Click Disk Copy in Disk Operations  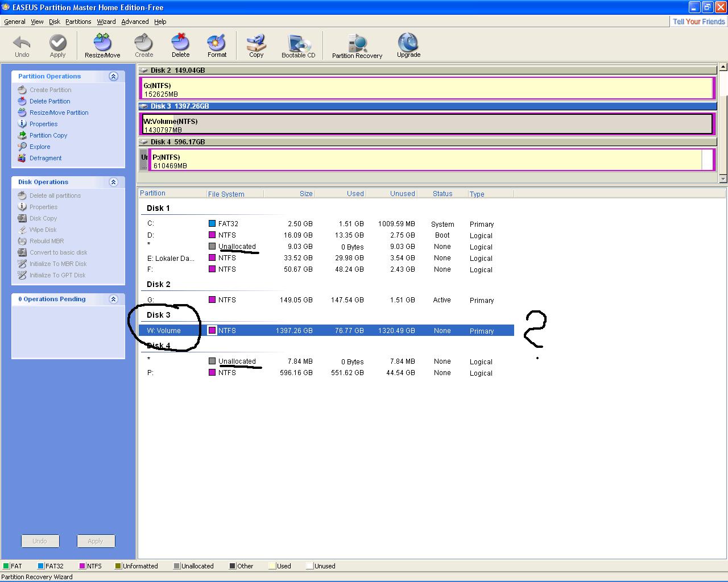pyautogui.click(x=37, y=218)
